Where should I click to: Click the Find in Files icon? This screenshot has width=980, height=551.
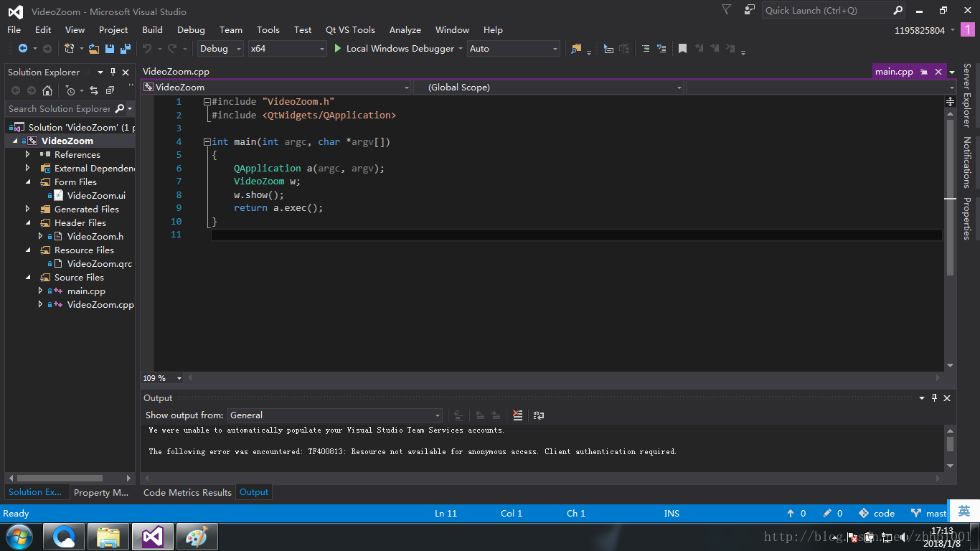click(576, 49)
